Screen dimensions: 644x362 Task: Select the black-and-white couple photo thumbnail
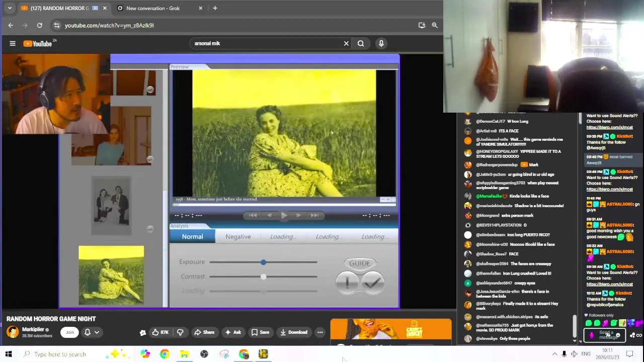point(111,205)
